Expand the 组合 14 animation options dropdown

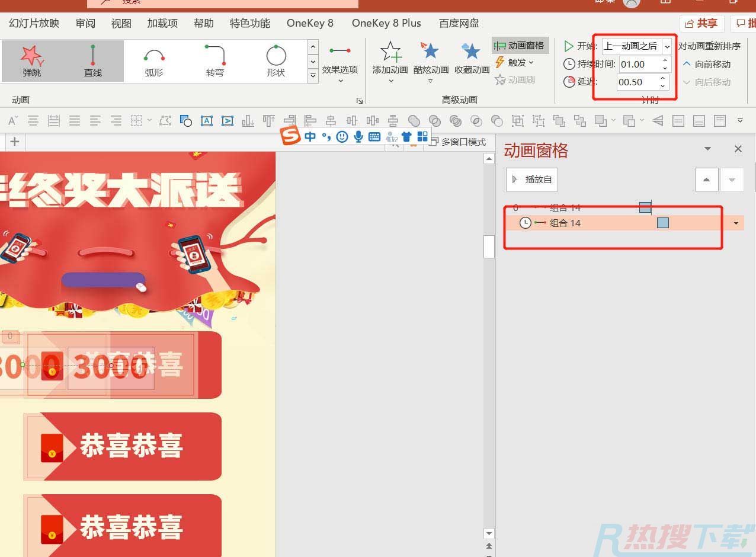[735, 223]
